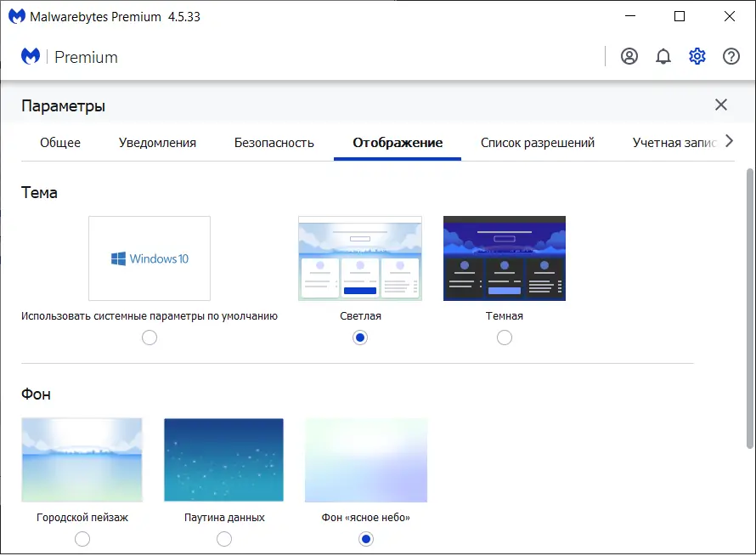The image size is (756, 556).
Task: Click the Malwarebytes logo in the header
Action: click(31, 56)
